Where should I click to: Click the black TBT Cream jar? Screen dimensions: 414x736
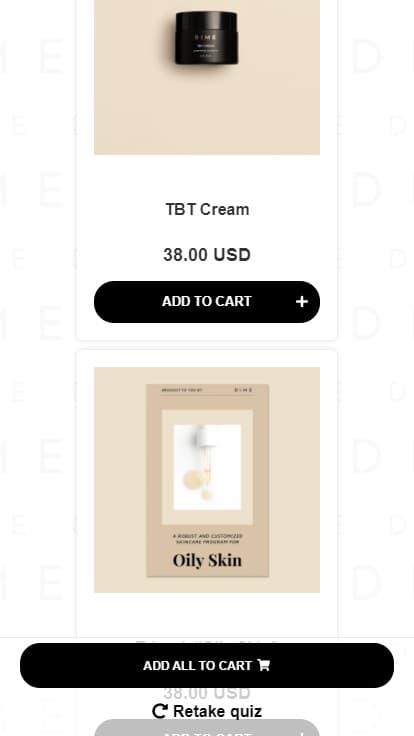click(x=207, y=38)
